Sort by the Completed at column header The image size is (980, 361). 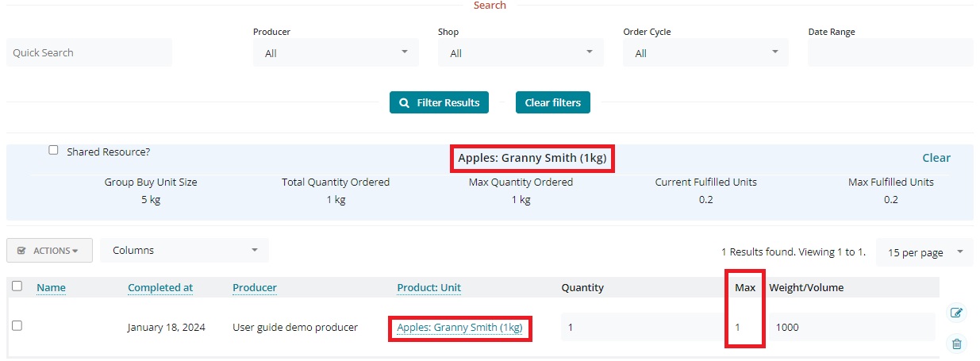[x=160, y=287]
